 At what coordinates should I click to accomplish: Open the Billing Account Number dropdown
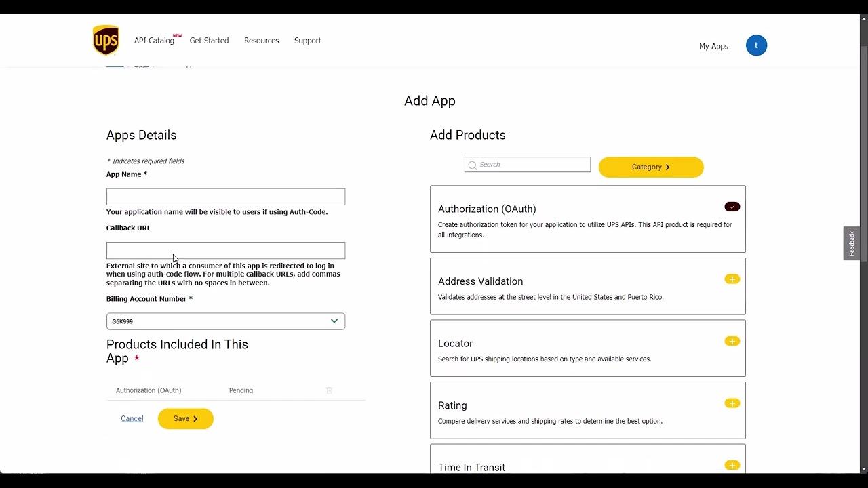pyautogui.click(x=226, y=321)
